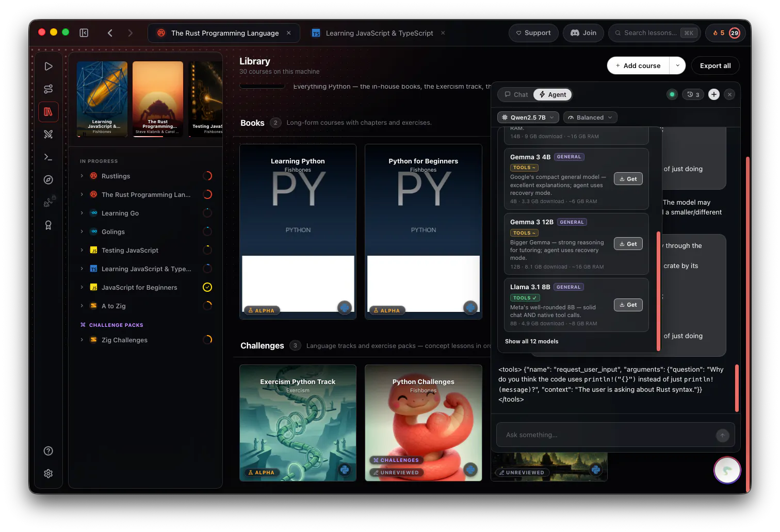This screenshot has width=780, height=532.
Task: Click the Python badge on Learning Python card
Action: 345,308
